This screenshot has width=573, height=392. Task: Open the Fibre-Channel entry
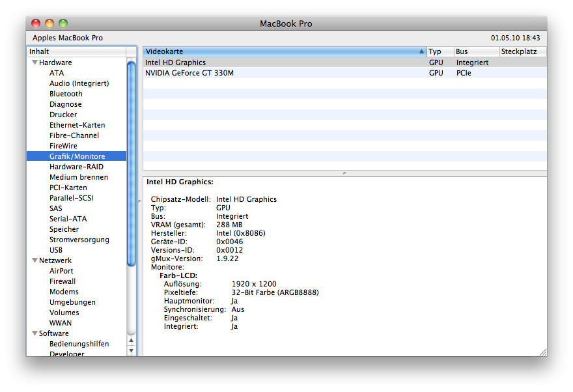74,135
